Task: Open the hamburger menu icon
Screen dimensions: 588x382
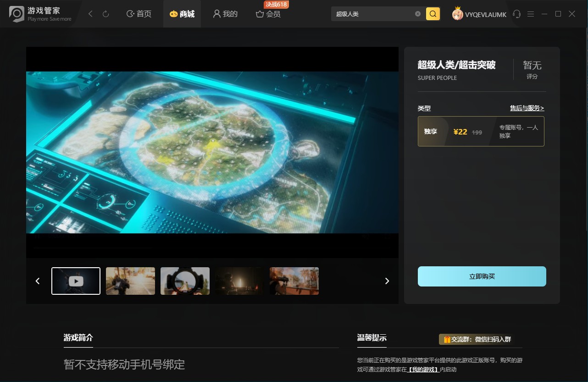Action: click(531, 14)
